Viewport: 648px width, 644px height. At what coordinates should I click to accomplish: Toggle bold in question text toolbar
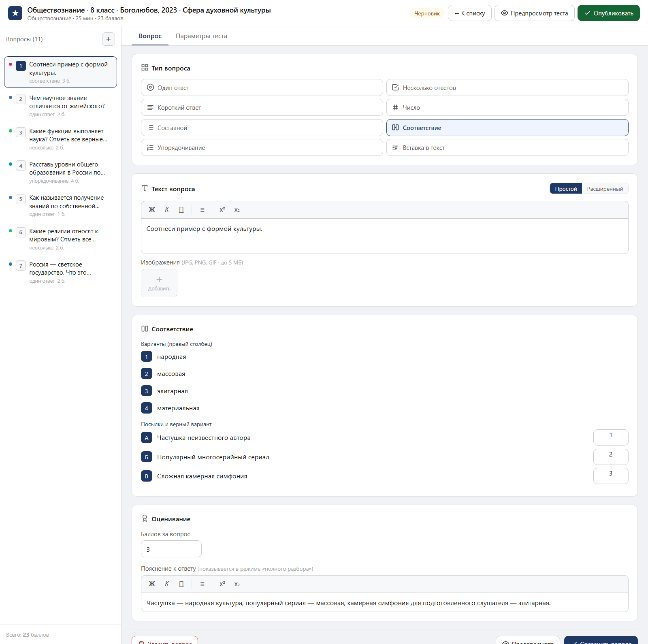coord(152,210)
